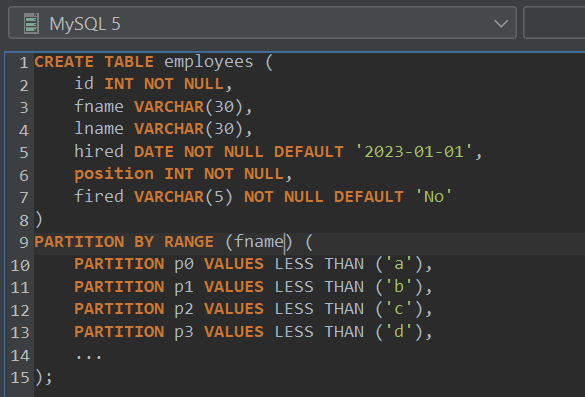
Task: Click the '...' ellipsis on line 14
Action: 88,357
